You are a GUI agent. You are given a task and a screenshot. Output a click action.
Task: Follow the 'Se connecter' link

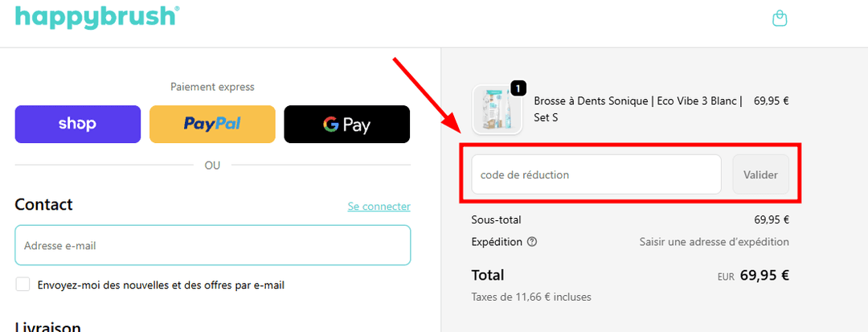[x=379, y=207]
